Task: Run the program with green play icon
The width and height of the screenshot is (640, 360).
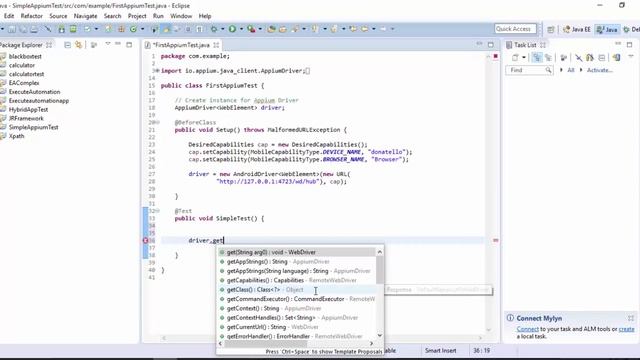Action: [x=232, y=29]
